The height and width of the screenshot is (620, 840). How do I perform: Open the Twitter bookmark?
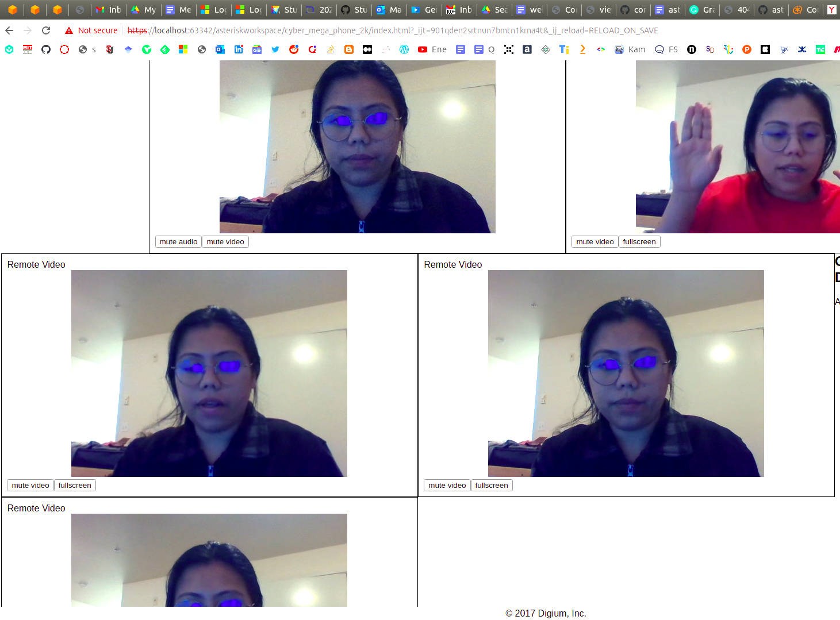pos(275,49)
